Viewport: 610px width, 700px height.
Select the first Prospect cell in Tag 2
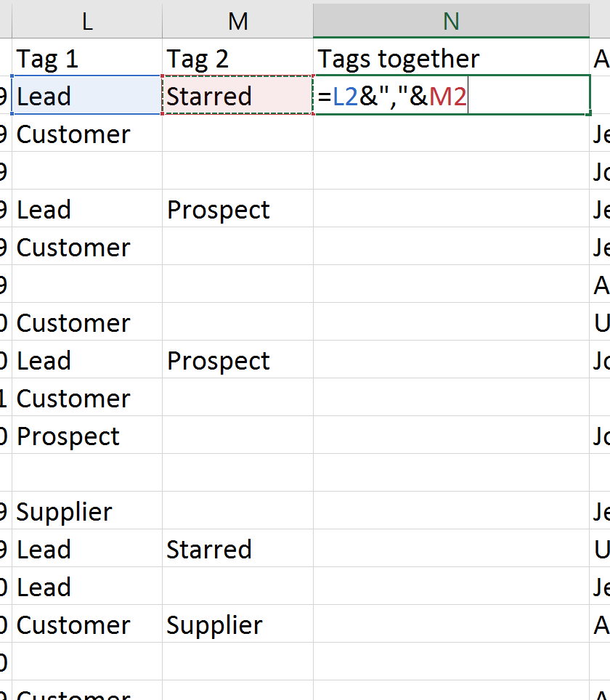(237, 209)
